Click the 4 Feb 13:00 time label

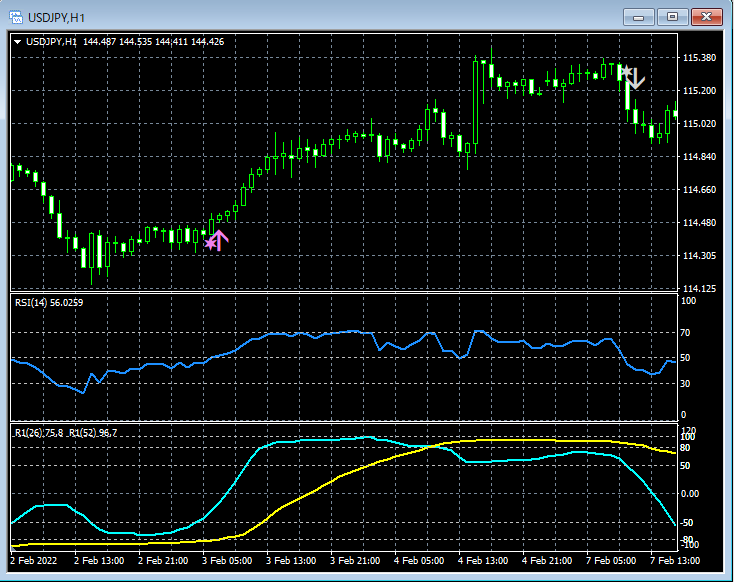(482, 560)
